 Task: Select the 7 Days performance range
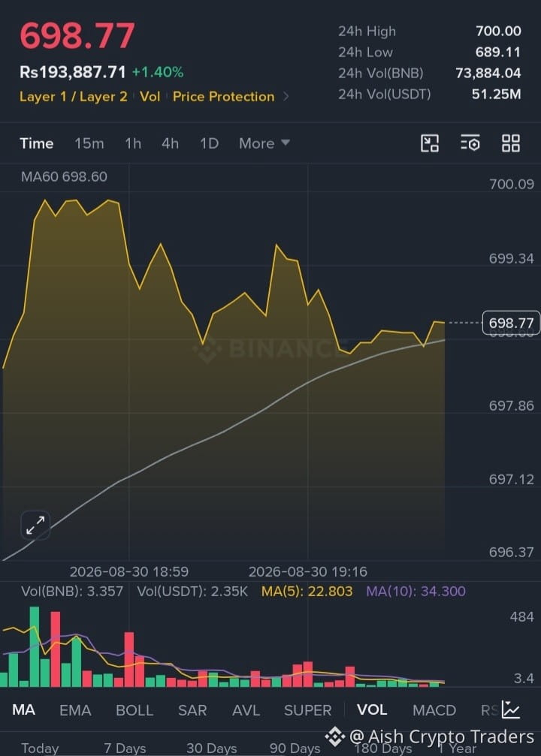coord(125,748)
